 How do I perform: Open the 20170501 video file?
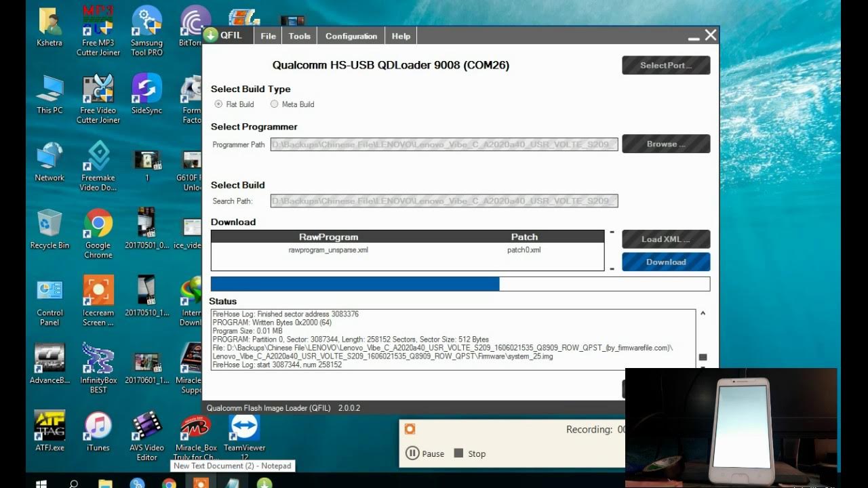coord(146,229)
